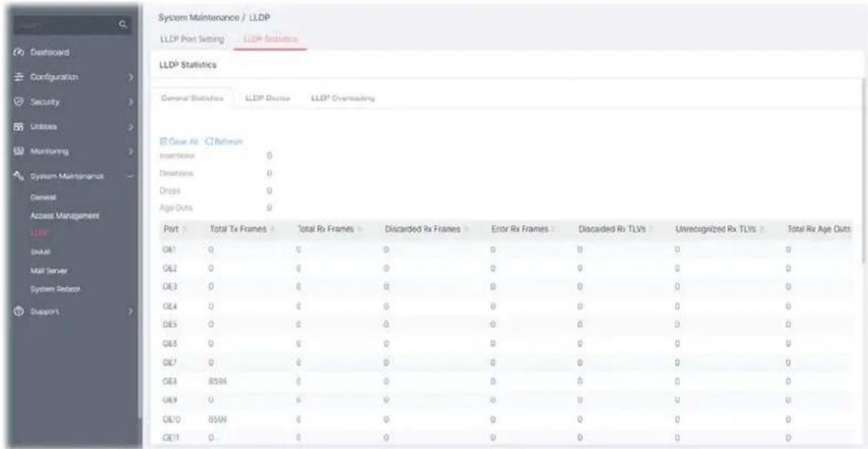
Task: Click the Total Rx Age Outs header
Action: 818,229
